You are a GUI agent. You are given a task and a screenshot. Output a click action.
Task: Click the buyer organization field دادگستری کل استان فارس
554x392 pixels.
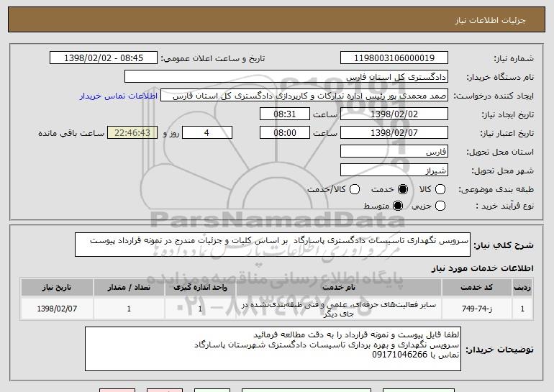[x=286, y=77]
